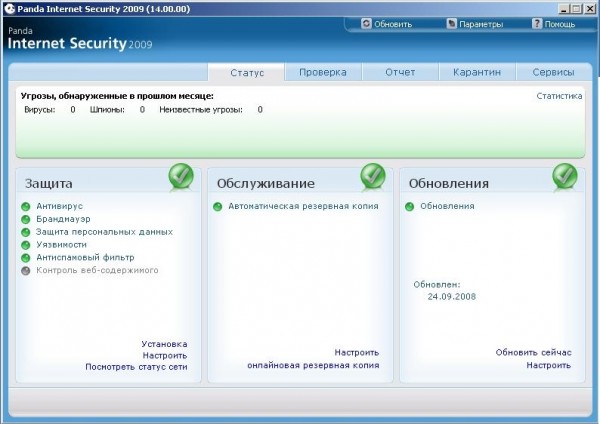Screen dimensions: 600x424
Task: Minimize the Panda Internet Security window
Action: coord(563,9)
